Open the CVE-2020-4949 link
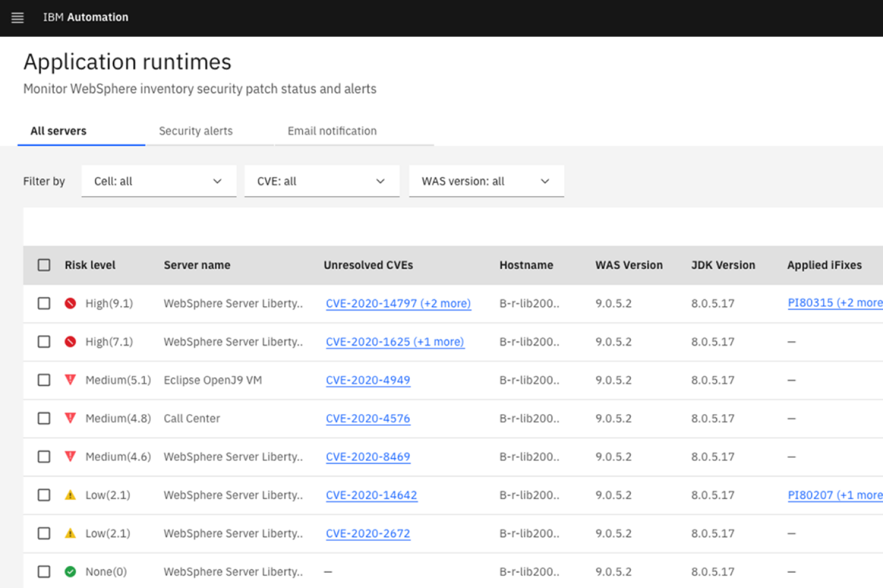The height and width of the screenshot is (588, 883). pyautogui.click(x=368, y=380)
